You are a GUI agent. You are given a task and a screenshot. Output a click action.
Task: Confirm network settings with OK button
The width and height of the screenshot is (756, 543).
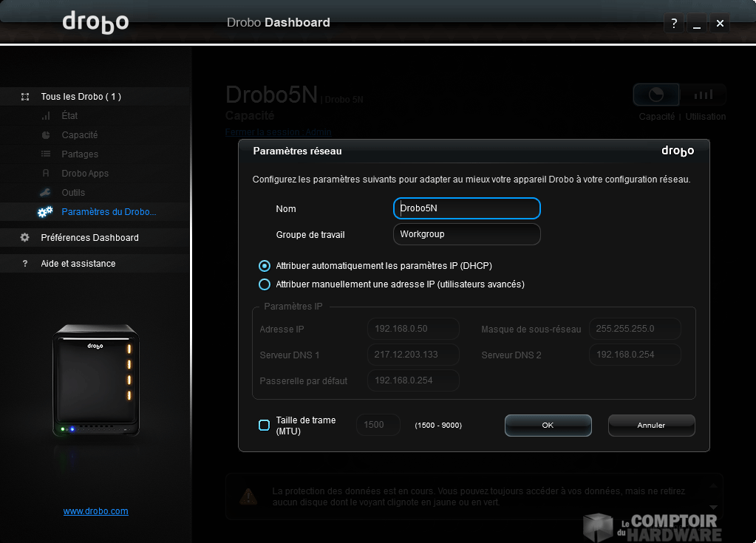(548, 426)
